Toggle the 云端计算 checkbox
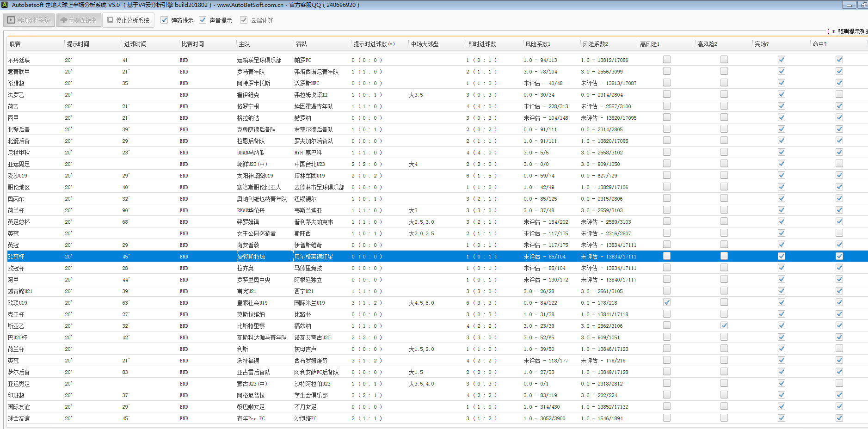The image size is (868, 429). (x=244, y=20)
